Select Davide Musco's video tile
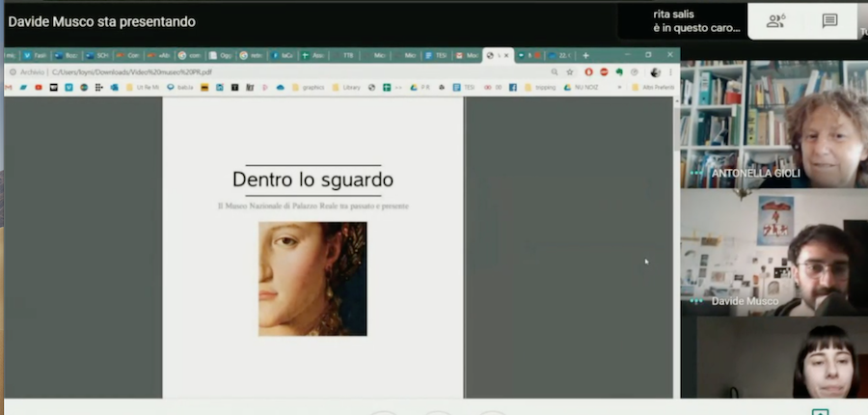 (773, 253)
